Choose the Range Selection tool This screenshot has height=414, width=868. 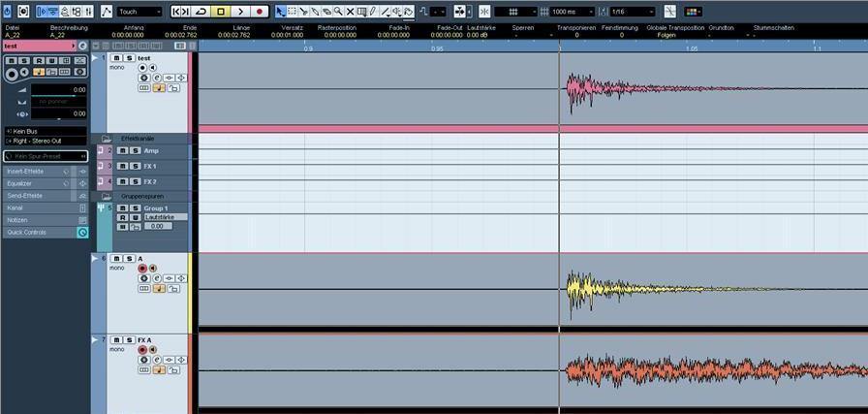click(292, 11)
